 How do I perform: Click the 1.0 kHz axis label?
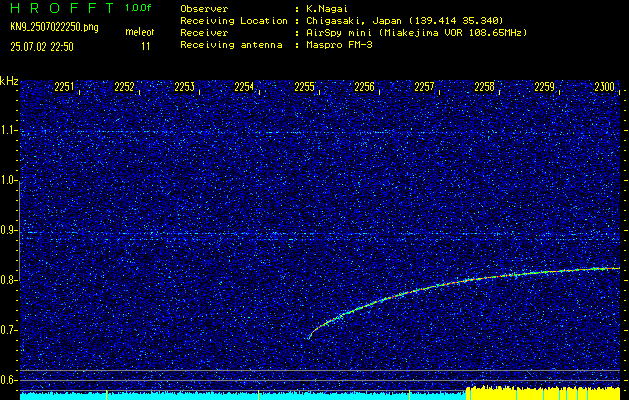point(7,181)
